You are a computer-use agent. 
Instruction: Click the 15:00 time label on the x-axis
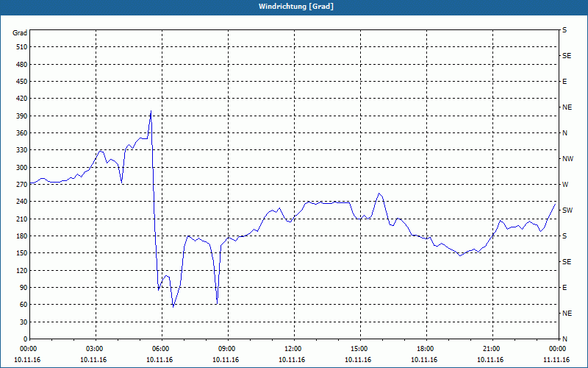[359, 348]
